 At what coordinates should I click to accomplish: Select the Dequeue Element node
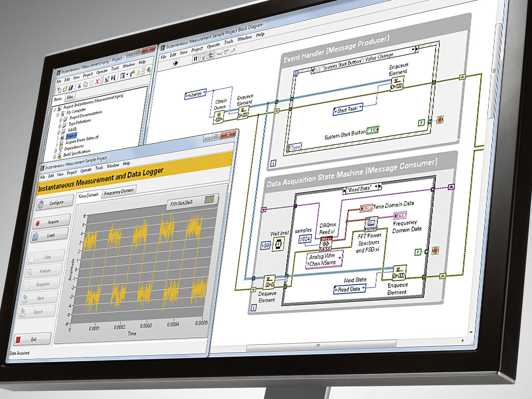269,282
